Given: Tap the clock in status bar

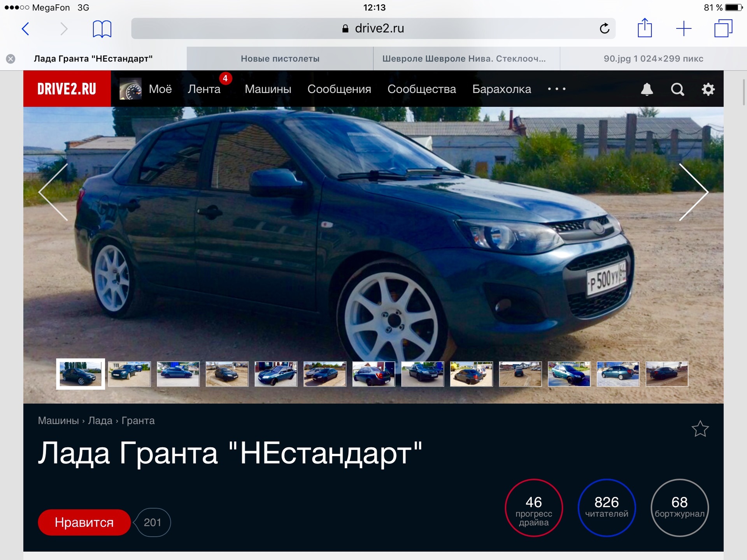Looking at the screenshot, I should pyautogui.click(x=374, y=7).
